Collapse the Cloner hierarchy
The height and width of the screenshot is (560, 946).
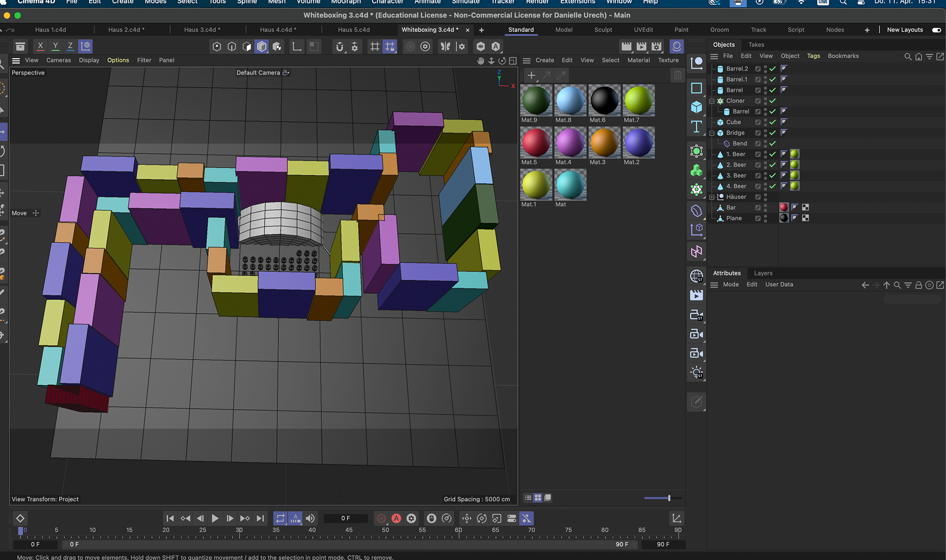(711, 101)
